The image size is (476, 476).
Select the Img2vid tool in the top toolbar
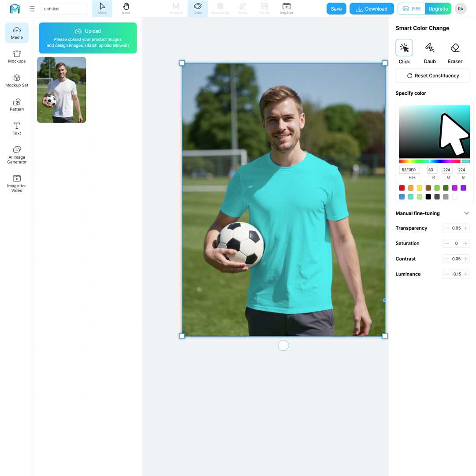(x=286, y=8)
